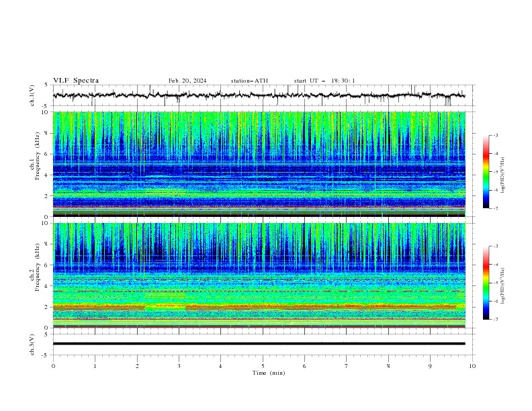Viewport: 532px width, 411px height.
Task: Click the "0" tick on the time axis
Action: point(53,366)
